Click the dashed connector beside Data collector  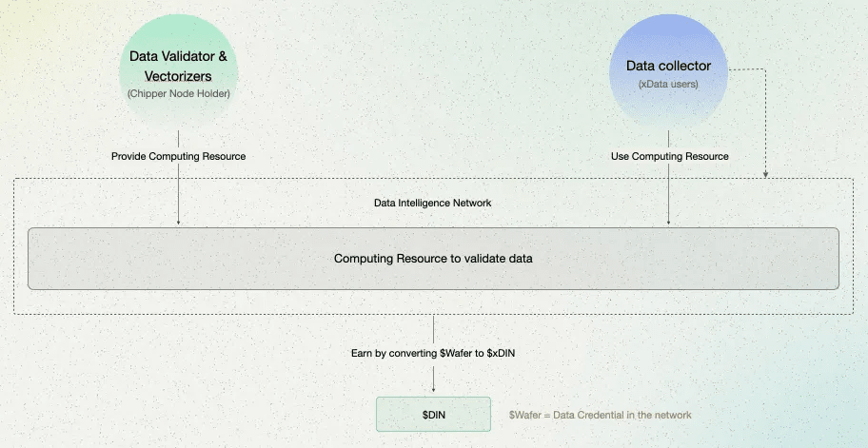[x=747, y=69]
